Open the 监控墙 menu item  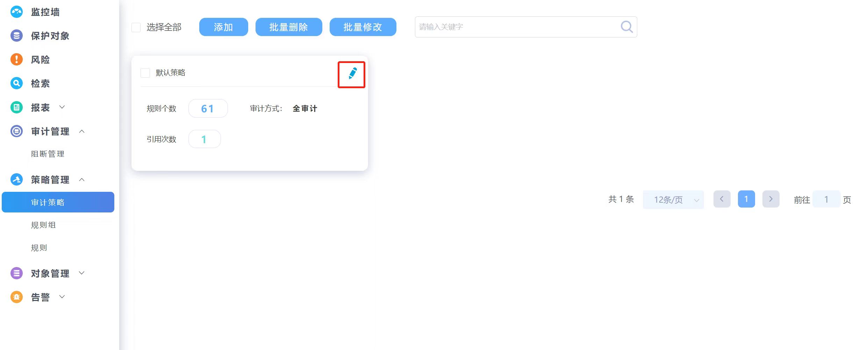click(45, 12)
